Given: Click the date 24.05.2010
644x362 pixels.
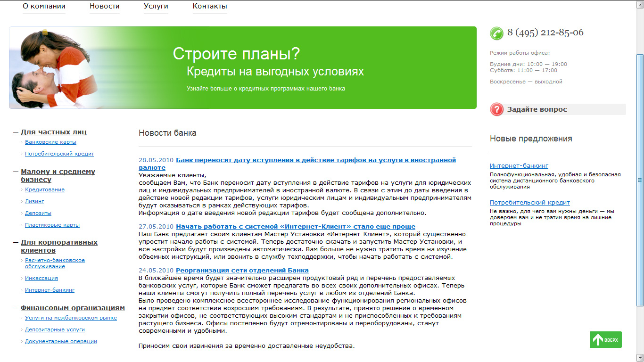Looking at the screenshot, I should pos(156,270).
